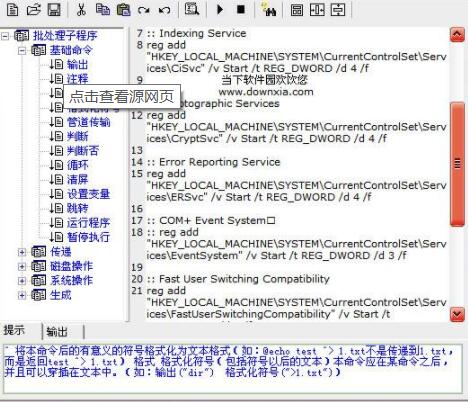Run the script with Play button
Screen dimensions: 468x402
220,9
